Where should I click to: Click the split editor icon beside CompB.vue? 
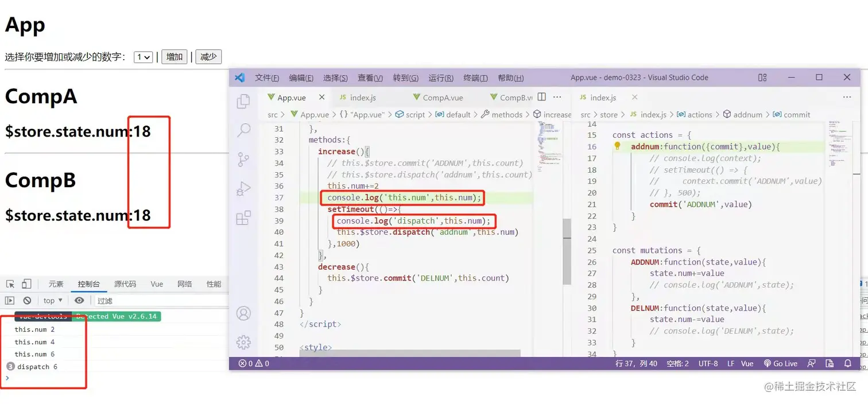click(541, 97)
